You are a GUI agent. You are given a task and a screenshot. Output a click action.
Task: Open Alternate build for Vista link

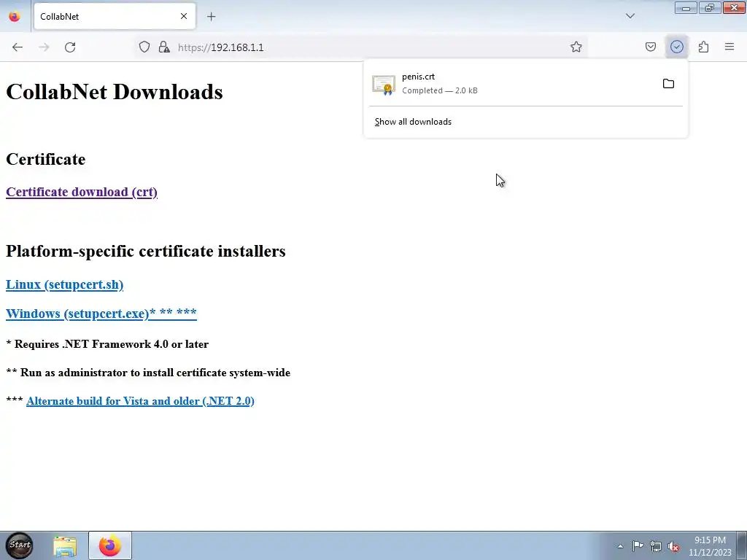coord(140,401)
